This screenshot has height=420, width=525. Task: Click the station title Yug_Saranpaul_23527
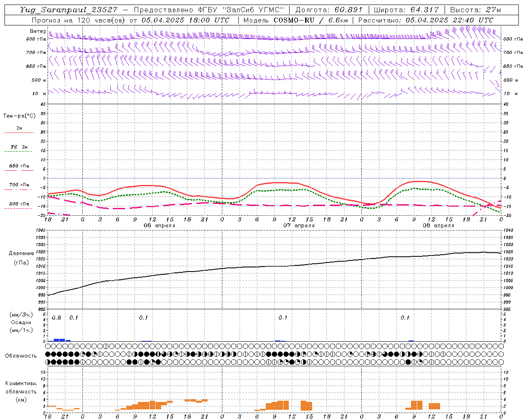click(x=68, y=10)
